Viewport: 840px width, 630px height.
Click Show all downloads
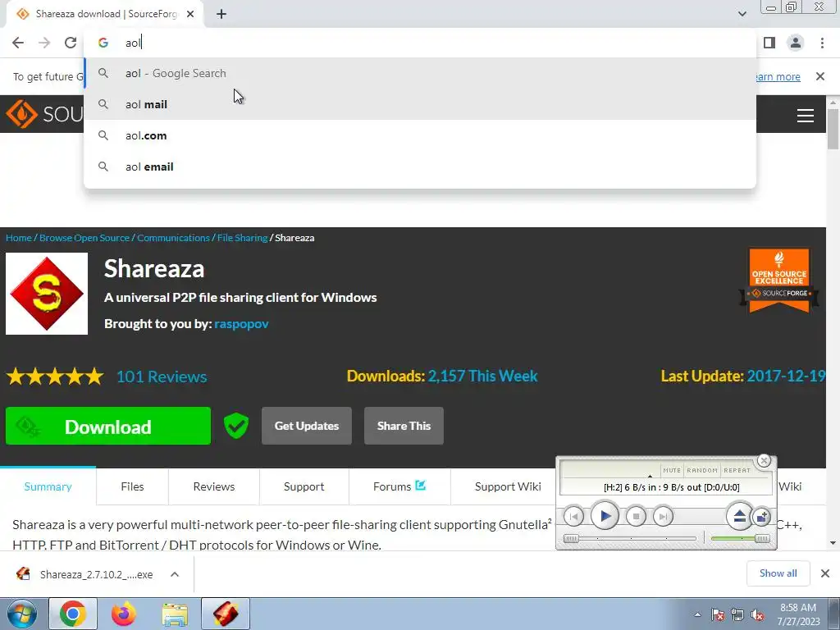coord(778,573)
